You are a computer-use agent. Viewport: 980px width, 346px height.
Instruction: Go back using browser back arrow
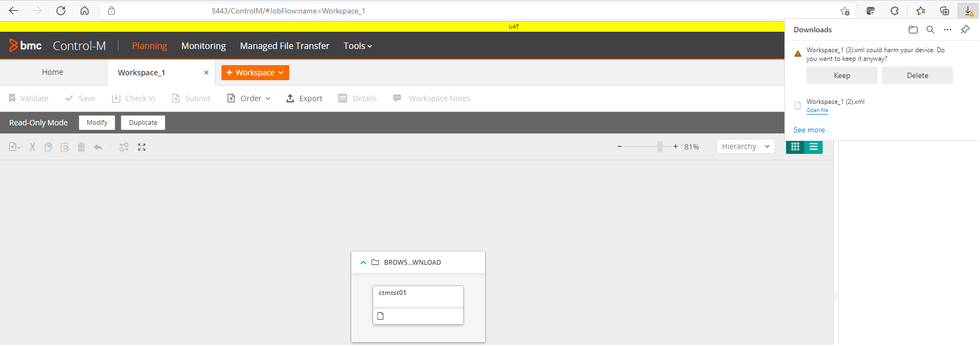(13, 11)
